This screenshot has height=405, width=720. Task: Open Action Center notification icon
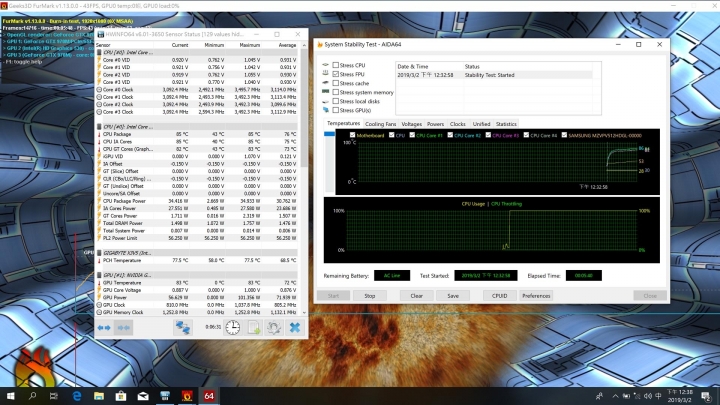[707, 396]
